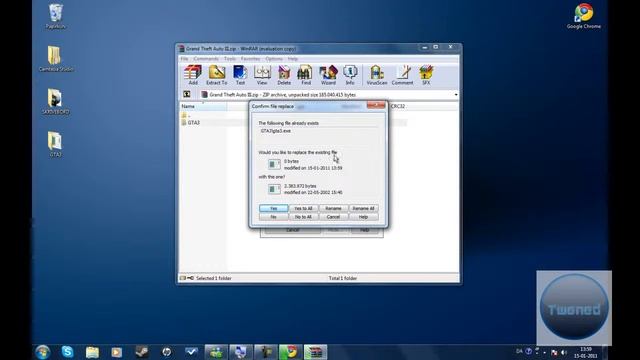640x360 pixels.
Task: Click the new file icon showing 2.383.872 bytes
Action: (274, 189)
